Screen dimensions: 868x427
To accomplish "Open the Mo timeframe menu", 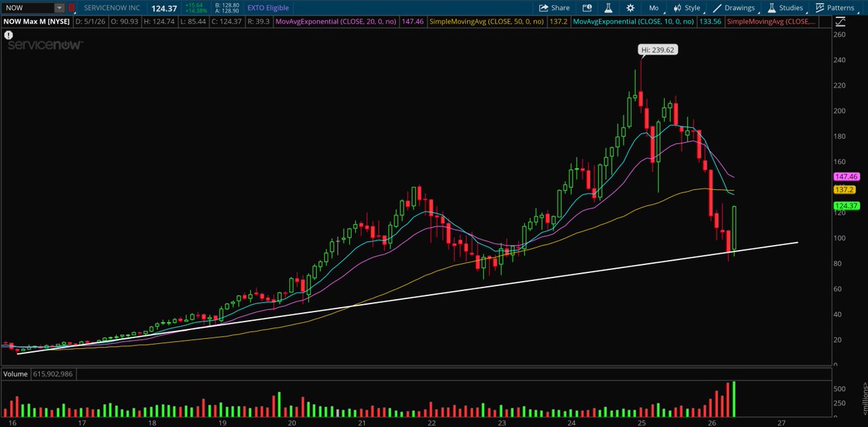I will pos(654,8).
